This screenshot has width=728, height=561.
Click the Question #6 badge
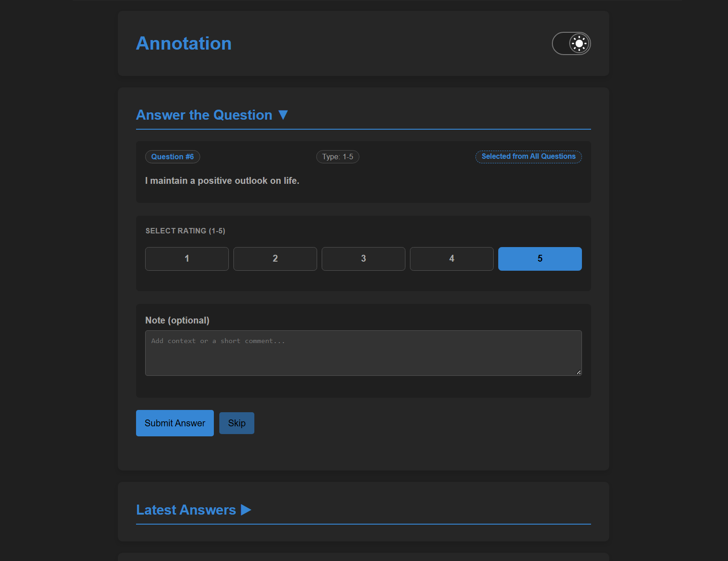[x=172, y=157]
